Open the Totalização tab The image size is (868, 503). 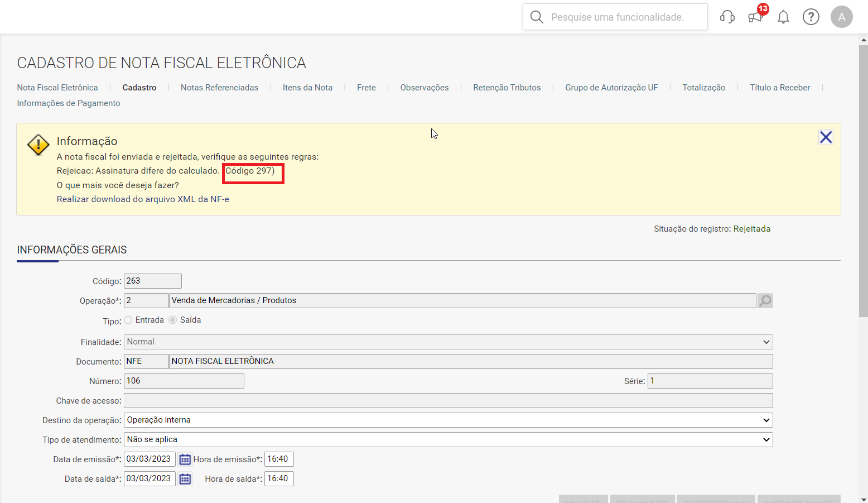[704, 88]
